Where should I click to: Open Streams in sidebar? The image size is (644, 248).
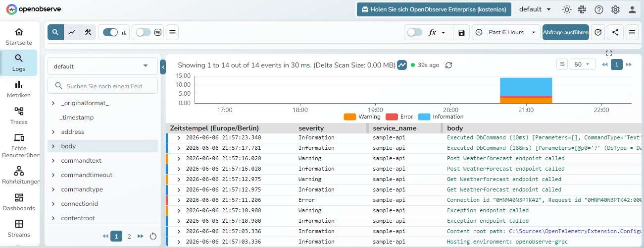click(19, 228)
